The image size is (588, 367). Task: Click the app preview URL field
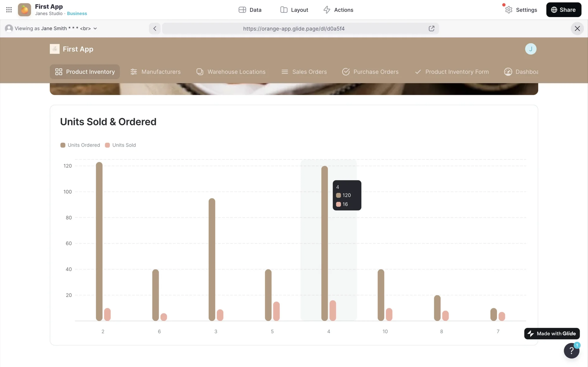[294, 29]
